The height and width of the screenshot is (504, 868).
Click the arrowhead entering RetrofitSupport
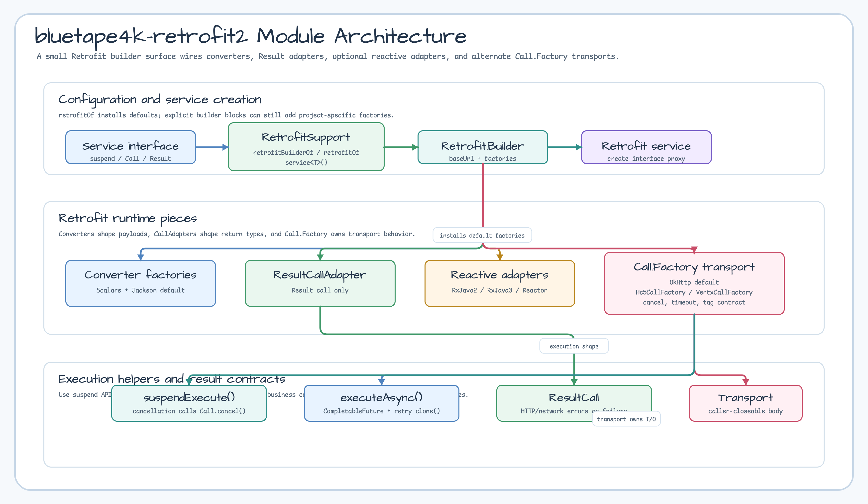(x=226, y=147)
